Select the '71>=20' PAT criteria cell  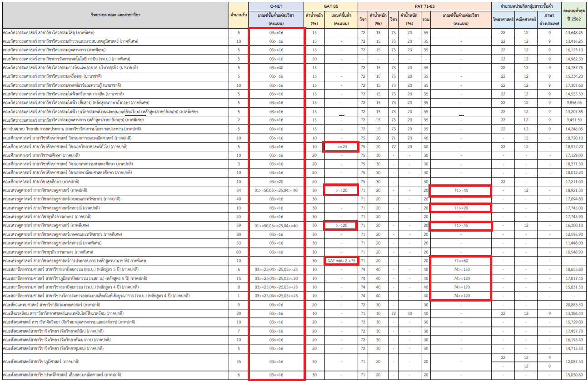click(x=461, y=208)
